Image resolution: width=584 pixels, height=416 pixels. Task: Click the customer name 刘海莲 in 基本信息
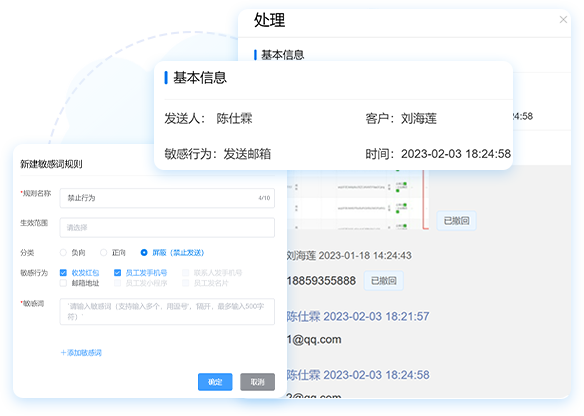pos(419,118)
